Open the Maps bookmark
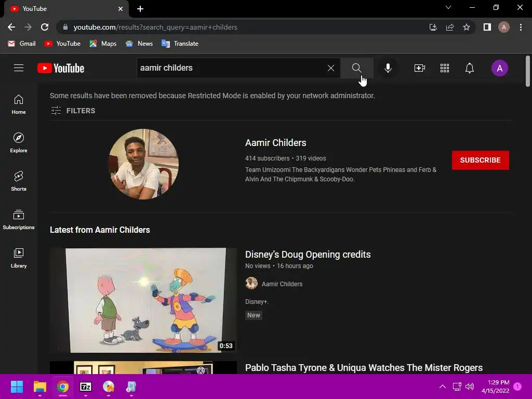Viewport: 532px width, 399px height. pos(103,44)
